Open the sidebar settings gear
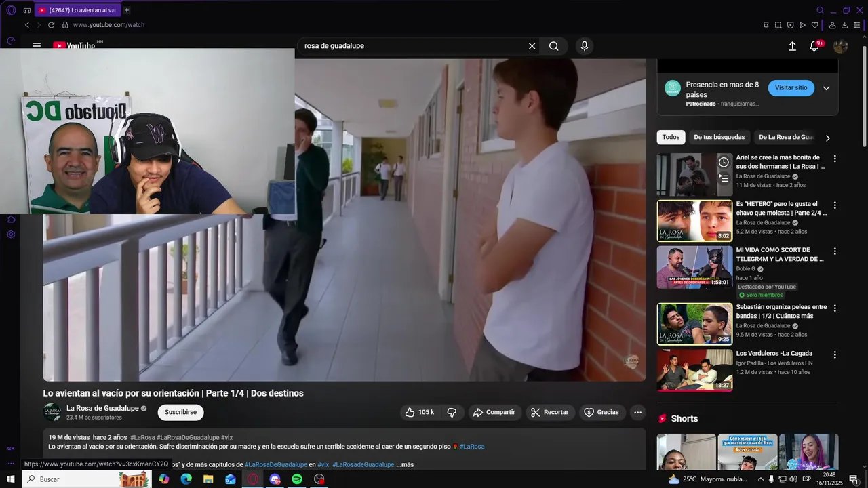Image resolution: width=868 pixels, height=488 pixels. tap(11, 235)
